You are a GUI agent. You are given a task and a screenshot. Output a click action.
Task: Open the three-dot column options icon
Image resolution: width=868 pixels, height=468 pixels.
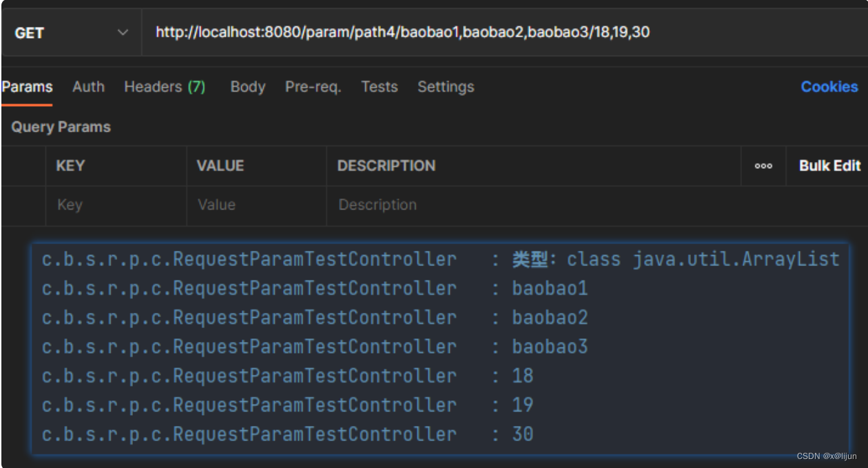763,166
